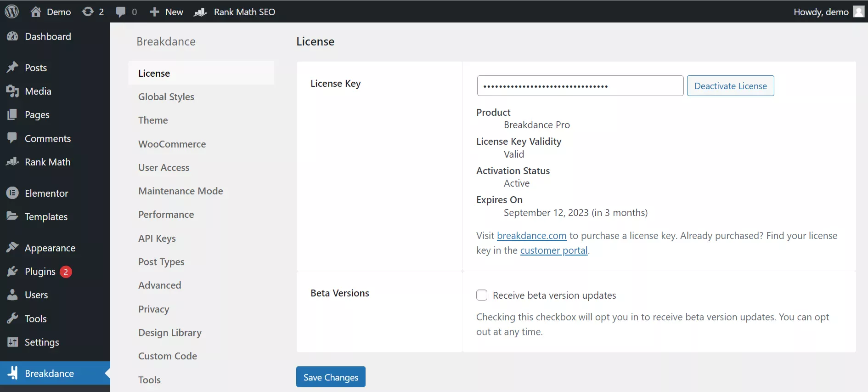Click the Save Changes button
This screenshot has height=392, width=868.
coord(331,377)
